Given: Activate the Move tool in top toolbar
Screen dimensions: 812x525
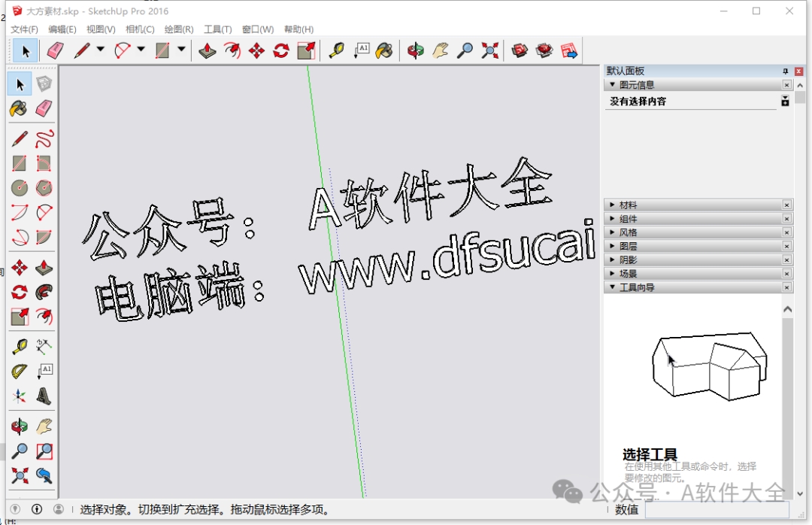Looking at the screenshot, I should point(257,50).
